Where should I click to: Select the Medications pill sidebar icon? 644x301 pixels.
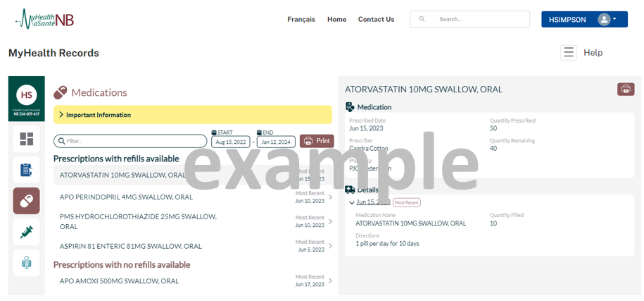pyautogui.click(x=26, y=201)
